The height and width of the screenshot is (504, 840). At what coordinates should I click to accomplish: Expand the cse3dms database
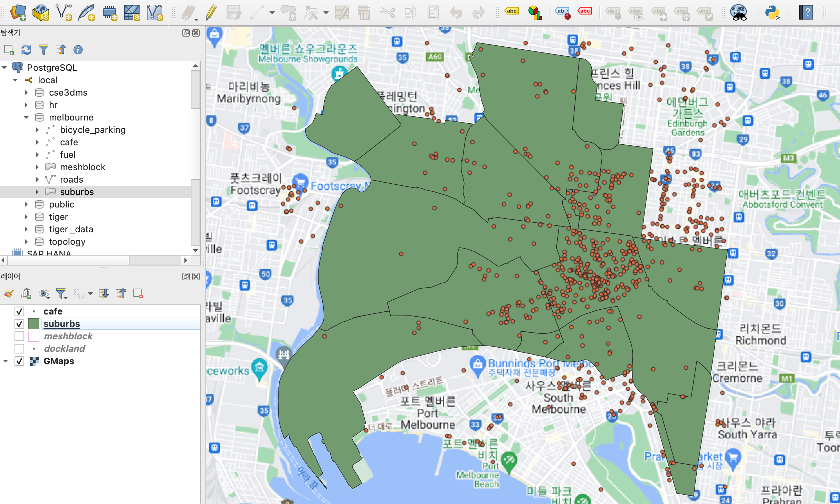tap(26, 92)
